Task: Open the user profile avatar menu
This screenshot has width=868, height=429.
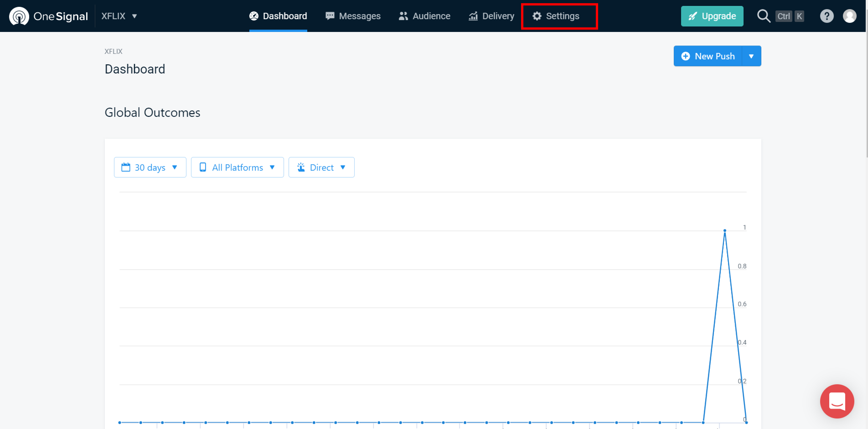Action: 849,16
